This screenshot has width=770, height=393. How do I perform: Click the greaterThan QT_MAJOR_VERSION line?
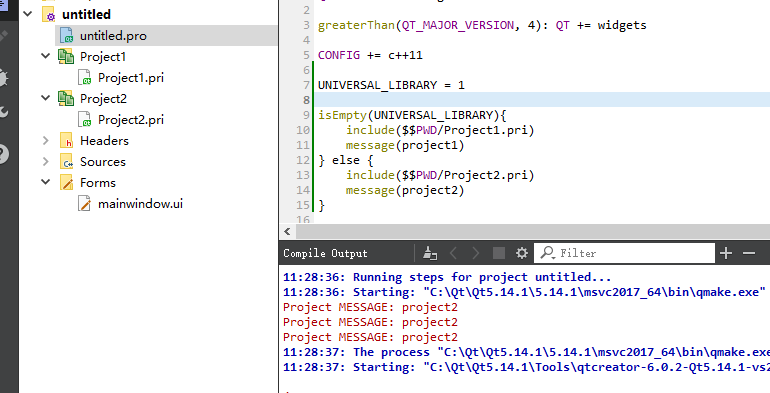[x=482, y=25]
